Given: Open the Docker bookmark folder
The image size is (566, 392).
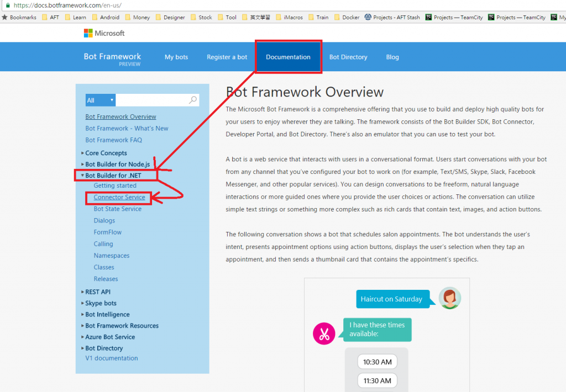Looking at the screenshot, I should point(347,17).
